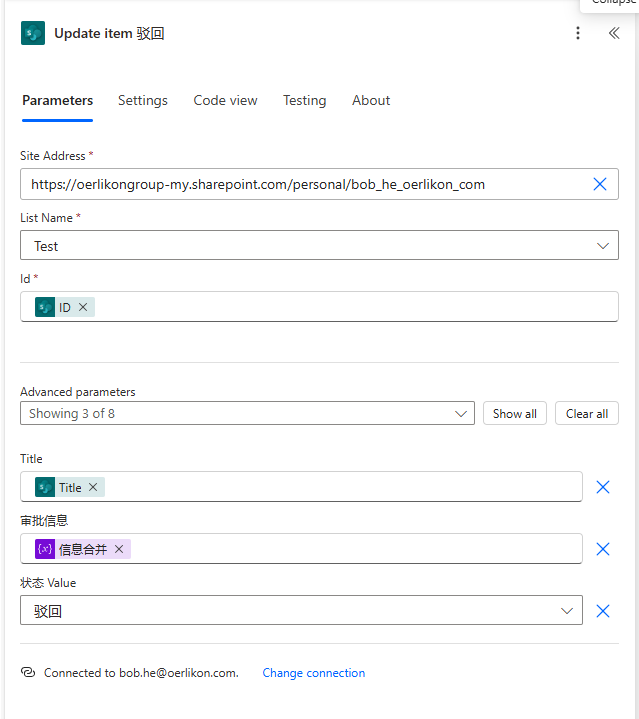Click the Change connection link
This screenshot has height=719, width=639.
314,673
